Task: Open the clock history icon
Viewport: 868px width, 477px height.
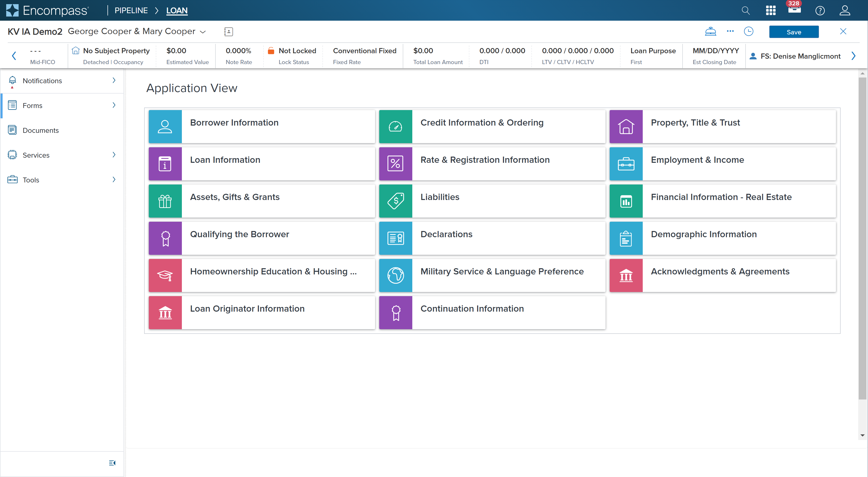Action: click(x=748, y=32)
